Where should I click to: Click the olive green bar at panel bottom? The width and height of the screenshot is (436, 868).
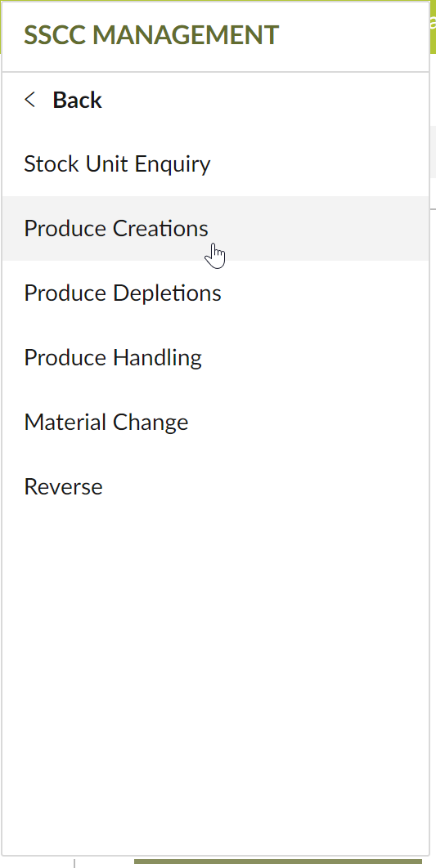(277, 861)
